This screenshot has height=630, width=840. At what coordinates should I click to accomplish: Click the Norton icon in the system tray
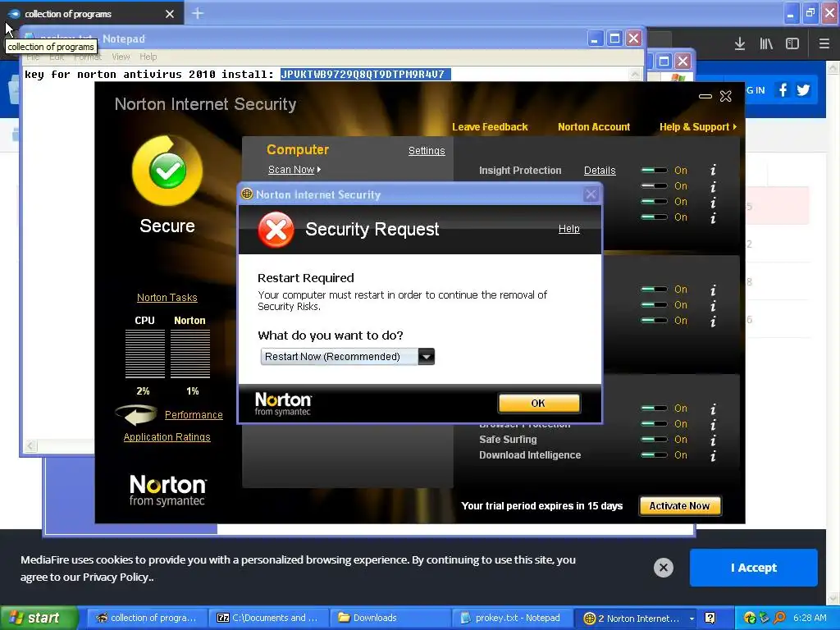[750, 619]
